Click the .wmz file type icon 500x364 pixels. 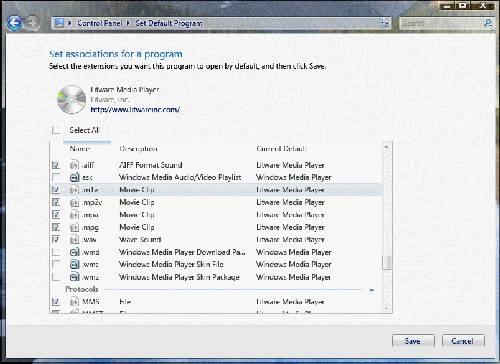pos(74,277)
